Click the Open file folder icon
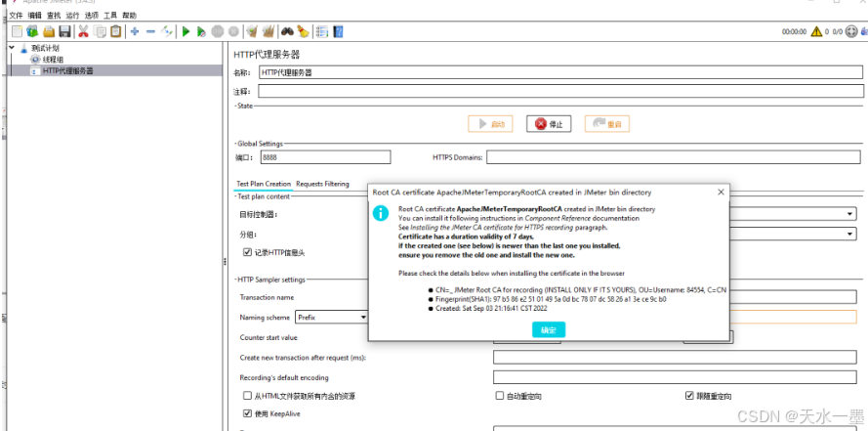 tap(49, 31)
